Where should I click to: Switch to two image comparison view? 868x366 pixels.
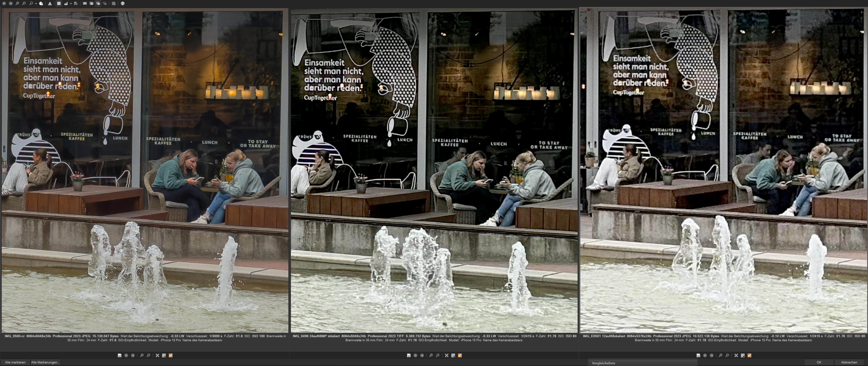(x=91, y=3)
